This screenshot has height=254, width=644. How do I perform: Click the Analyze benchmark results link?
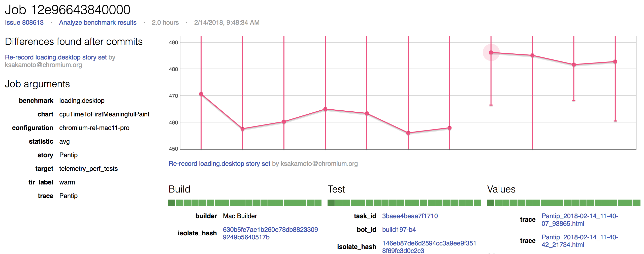98,22
